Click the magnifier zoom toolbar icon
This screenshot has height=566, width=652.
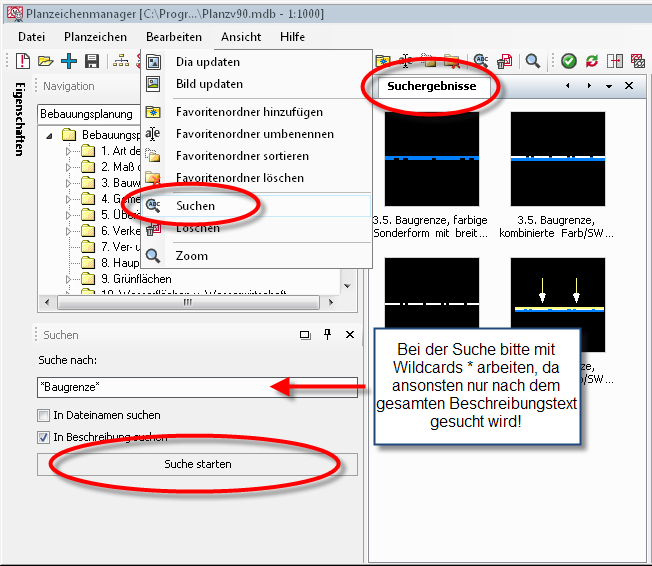[x=533, y=61]
